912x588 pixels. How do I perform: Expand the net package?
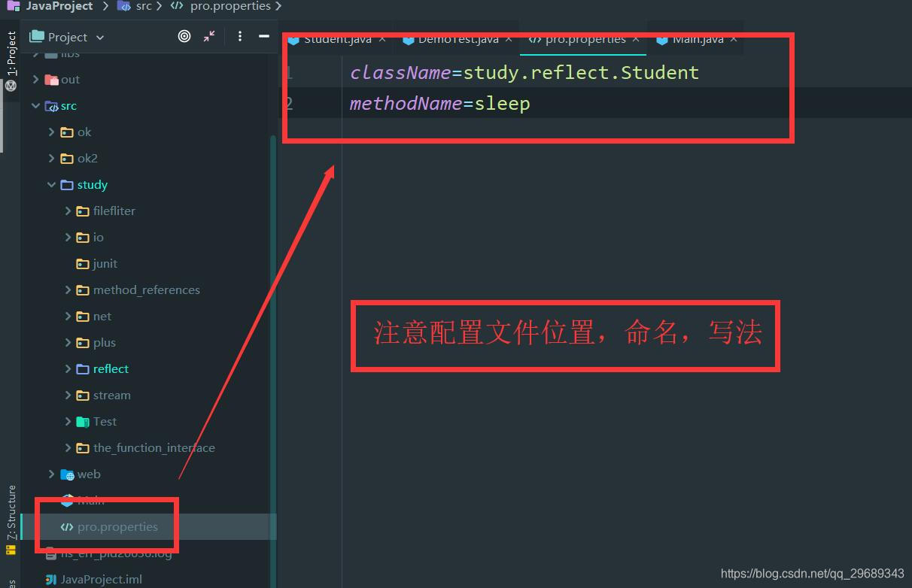[68, 316]
